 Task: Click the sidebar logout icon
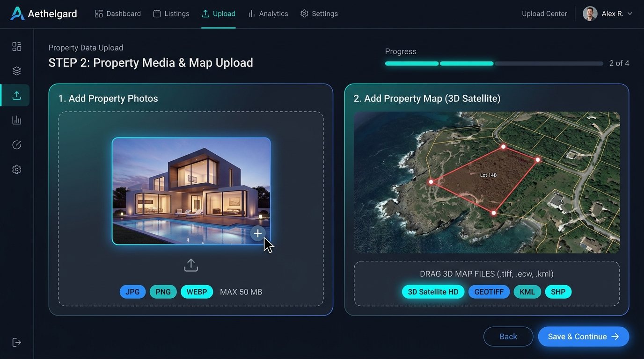[x=17, y=343]
